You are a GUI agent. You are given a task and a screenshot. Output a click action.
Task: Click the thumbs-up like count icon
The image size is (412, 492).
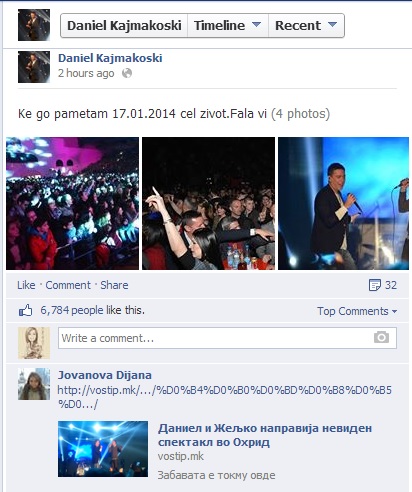tap(25, 310)
